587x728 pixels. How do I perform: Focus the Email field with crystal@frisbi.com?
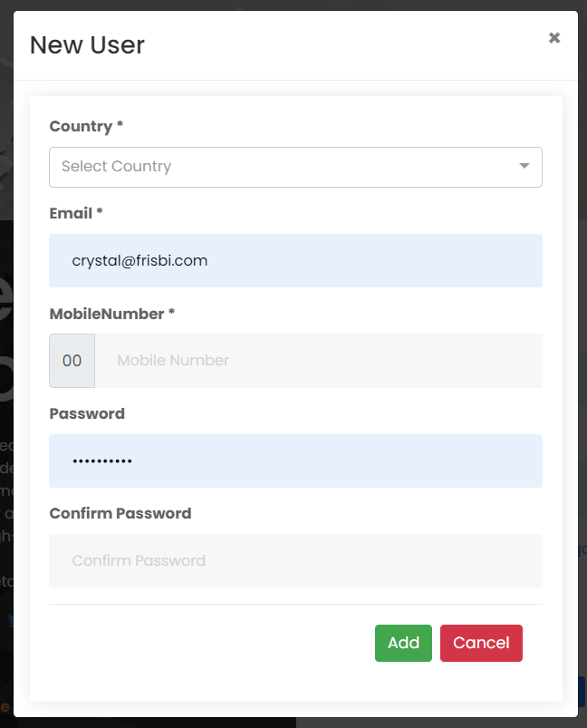295,260
